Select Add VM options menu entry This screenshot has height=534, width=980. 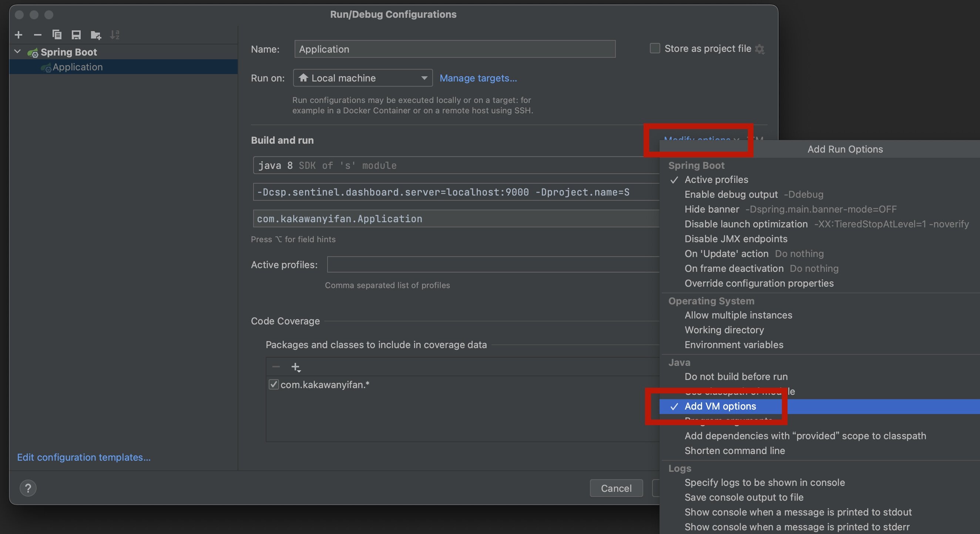pyautogui.click(x=720, y=406)
